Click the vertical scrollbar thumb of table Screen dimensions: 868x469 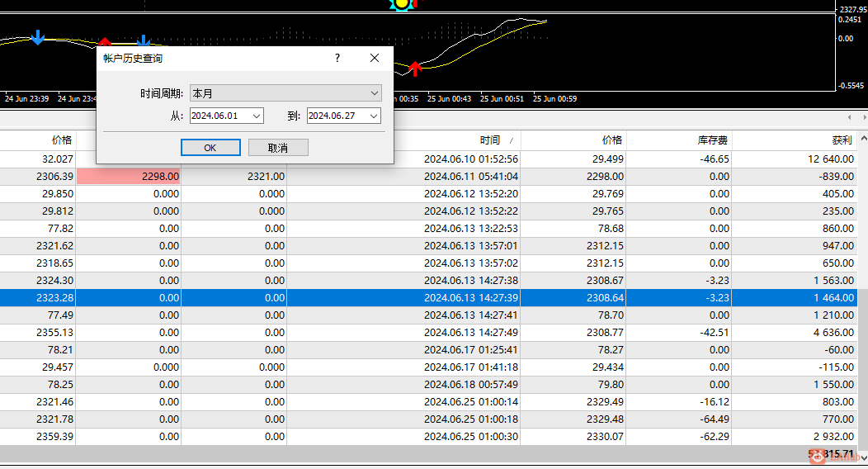863,368
